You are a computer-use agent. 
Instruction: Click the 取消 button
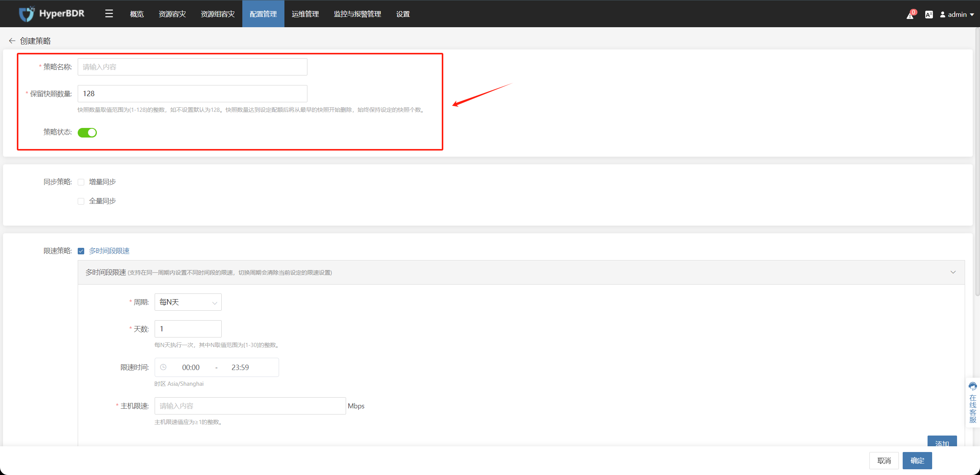[884, 460]
